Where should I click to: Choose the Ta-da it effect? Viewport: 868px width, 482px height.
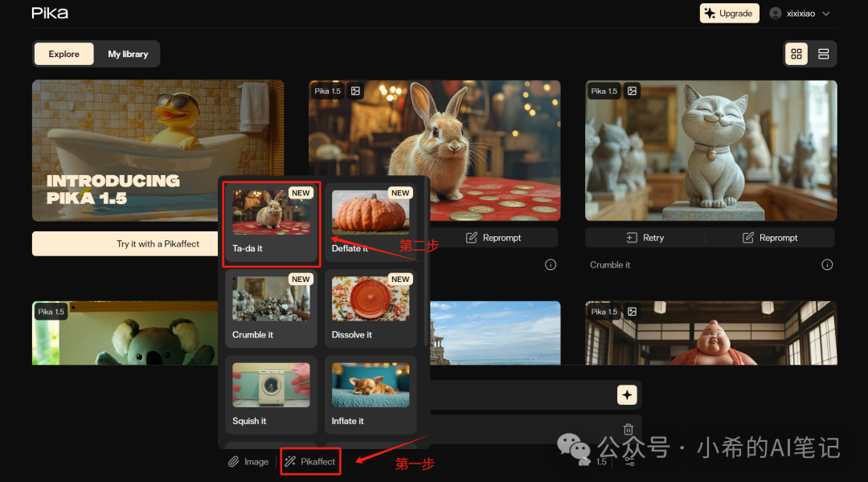(272, 223)
